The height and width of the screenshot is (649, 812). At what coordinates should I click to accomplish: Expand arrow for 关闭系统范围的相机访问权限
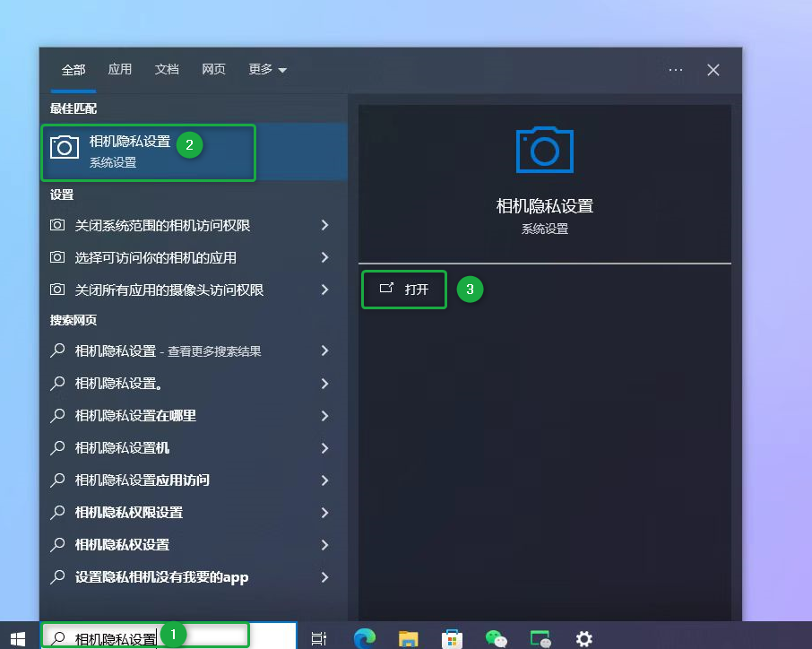324,225
